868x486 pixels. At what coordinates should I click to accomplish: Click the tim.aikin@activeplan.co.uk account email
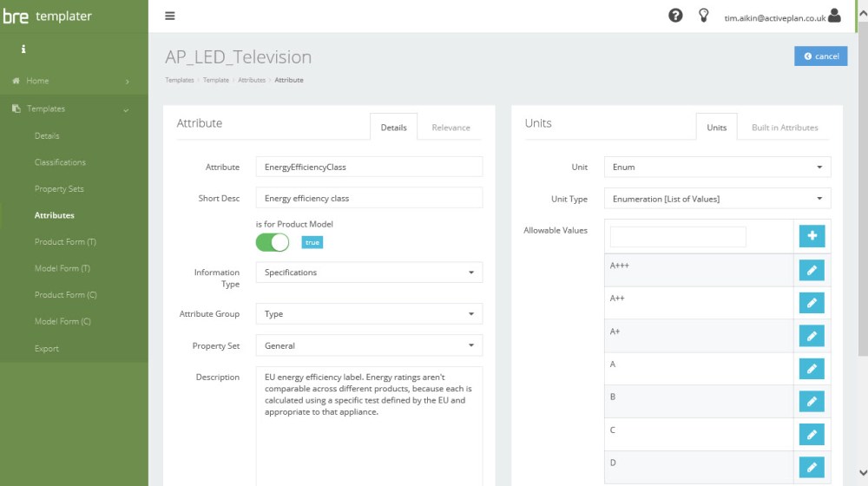(x=775, y=18)
